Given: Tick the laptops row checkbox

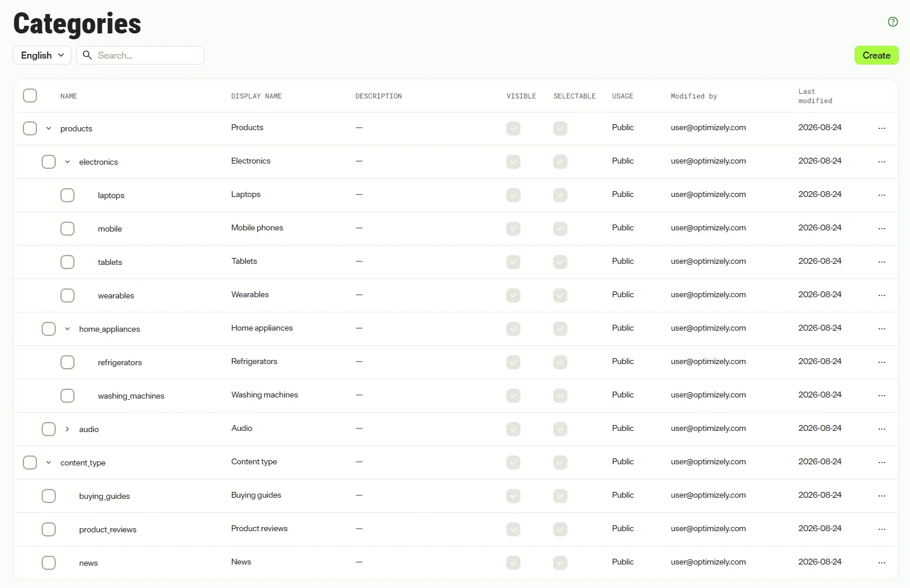Looking at the screenshot, I should click(x=67, y=195).
